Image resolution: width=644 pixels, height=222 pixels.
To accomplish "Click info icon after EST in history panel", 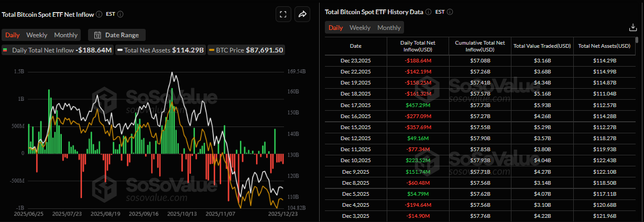I will (x=450, y=12).
